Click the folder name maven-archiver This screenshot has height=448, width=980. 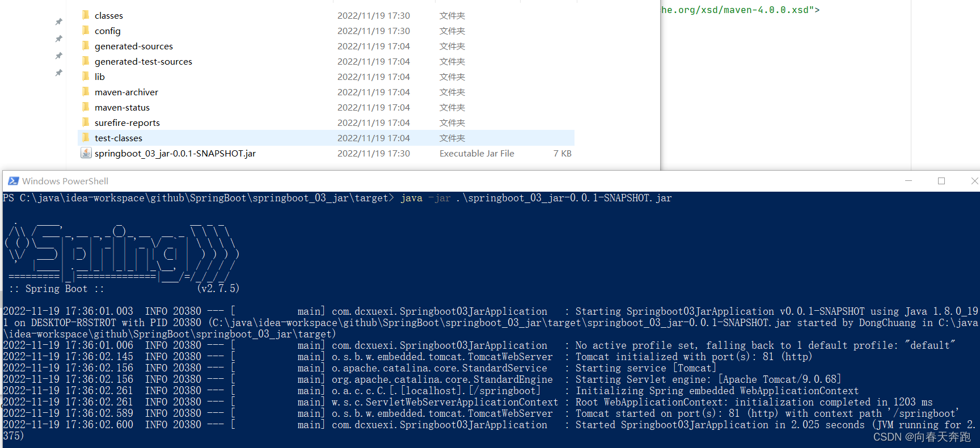(x=126, y=92)
